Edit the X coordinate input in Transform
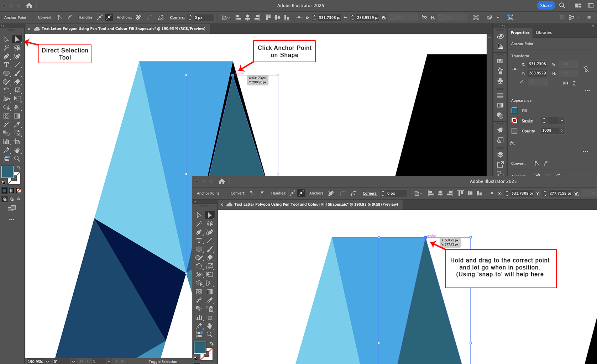Screen dimensions: 597x364 tap(537, 64)
